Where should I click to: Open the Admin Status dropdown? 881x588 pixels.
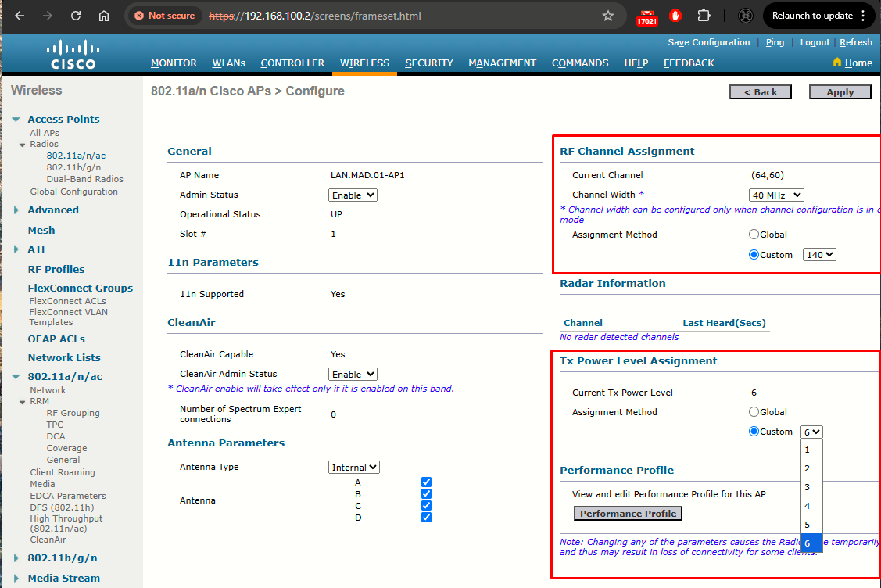coord(353,195)
